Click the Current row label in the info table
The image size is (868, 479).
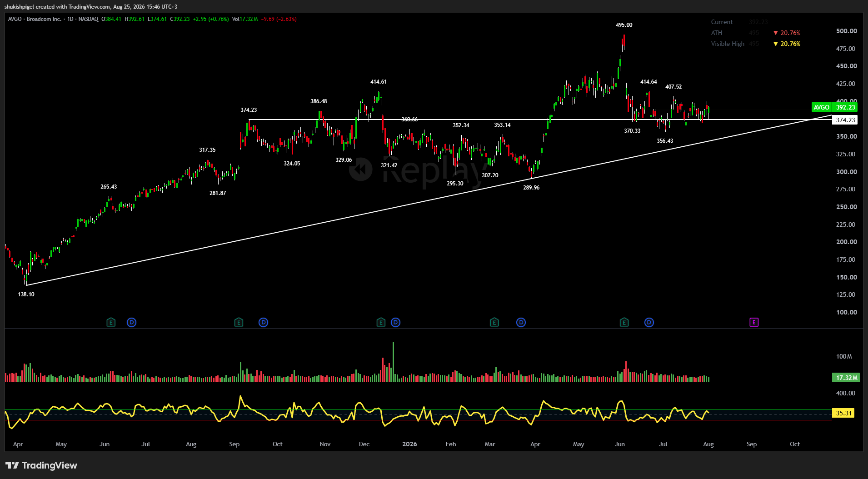coord(722,22)
